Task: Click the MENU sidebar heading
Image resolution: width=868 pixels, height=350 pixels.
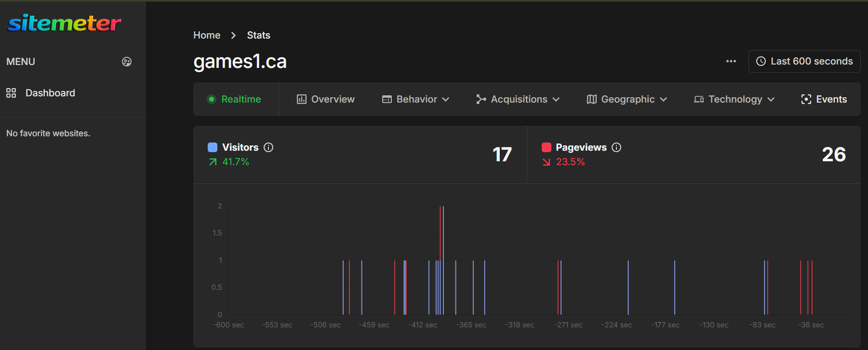Action: point(21,62)
